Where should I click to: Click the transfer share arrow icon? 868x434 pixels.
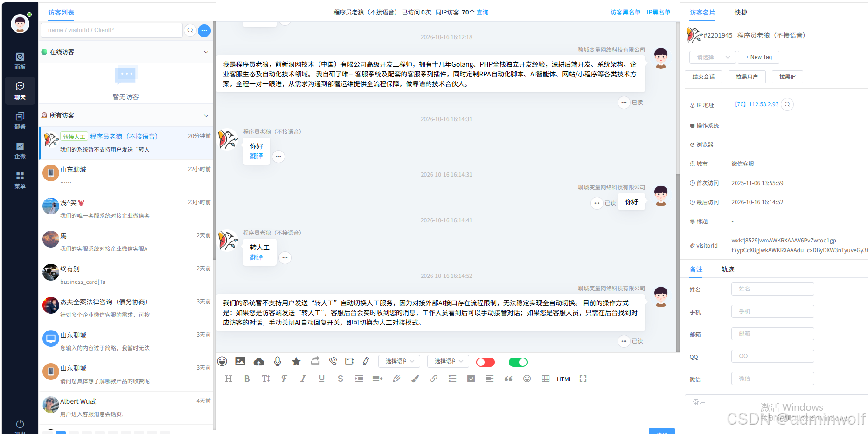pos(315,361)
